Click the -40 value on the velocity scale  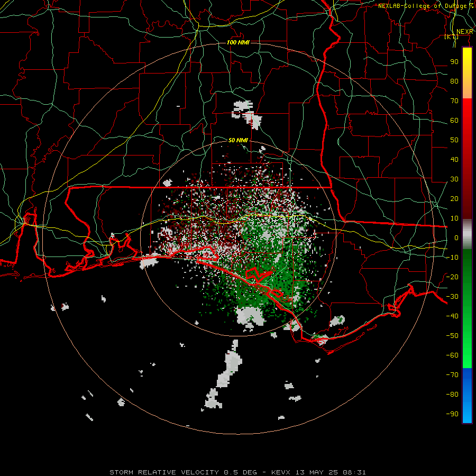click(x=452, y=316)
